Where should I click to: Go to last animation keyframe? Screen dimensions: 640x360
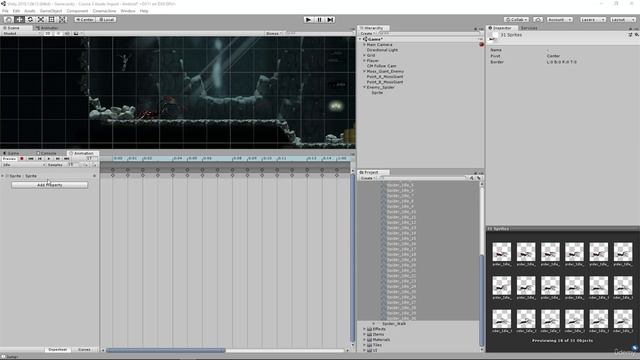pyautogui.click(x=67, y=159)
